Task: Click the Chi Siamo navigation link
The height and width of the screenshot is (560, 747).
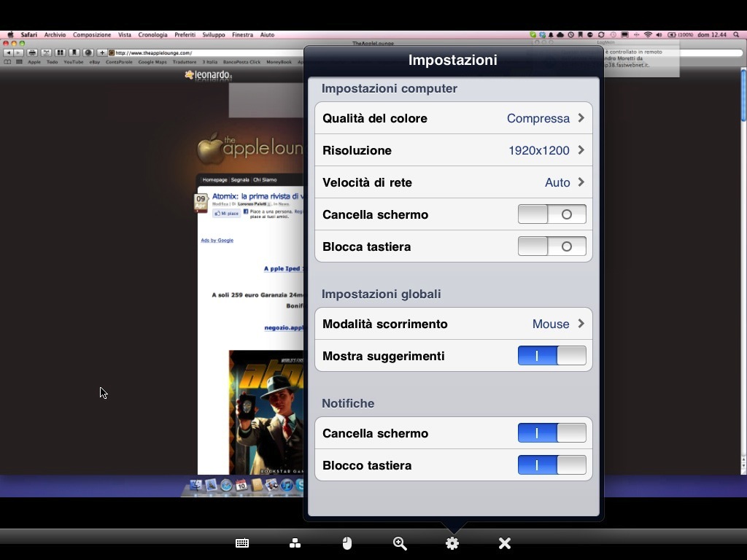Action: pos(265,180)
